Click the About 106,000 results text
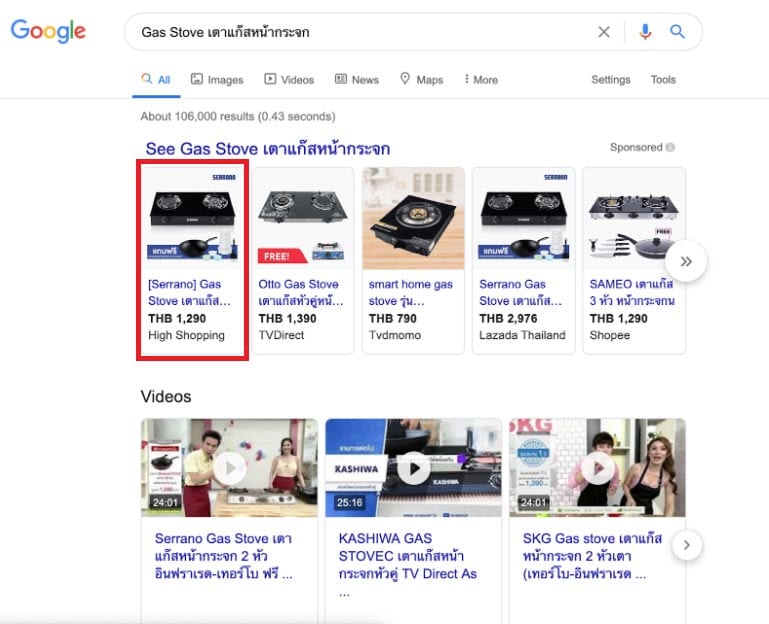The width and height of the screenshot is (769, 624). pyautogui.click(x=238, y=116)
